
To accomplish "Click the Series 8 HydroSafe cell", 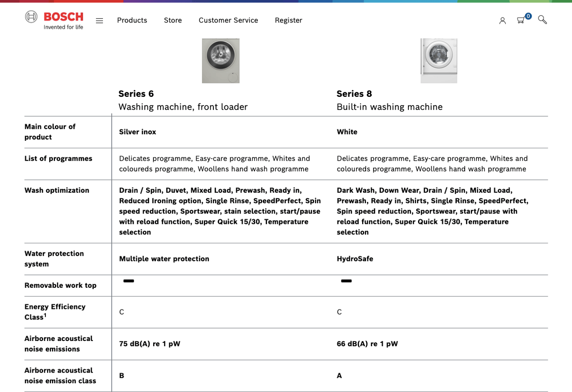I will (x=355, y=259).
